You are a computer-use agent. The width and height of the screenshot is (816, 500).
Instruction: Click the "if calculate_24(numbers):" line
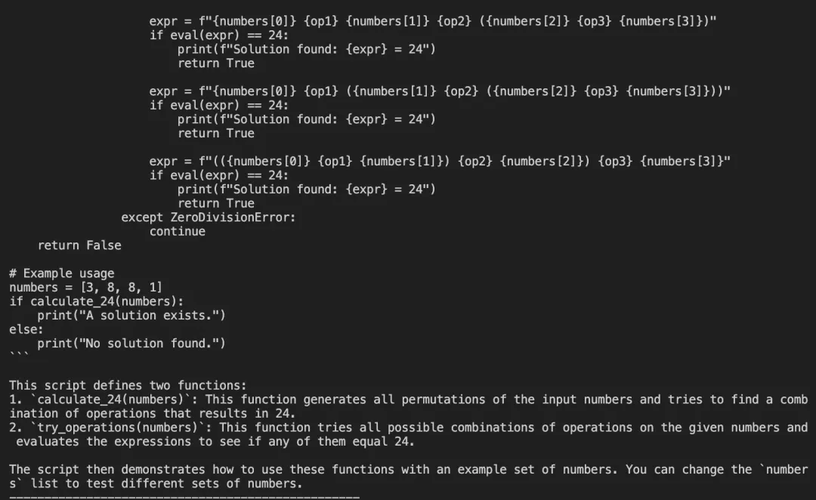pos(96,301)
